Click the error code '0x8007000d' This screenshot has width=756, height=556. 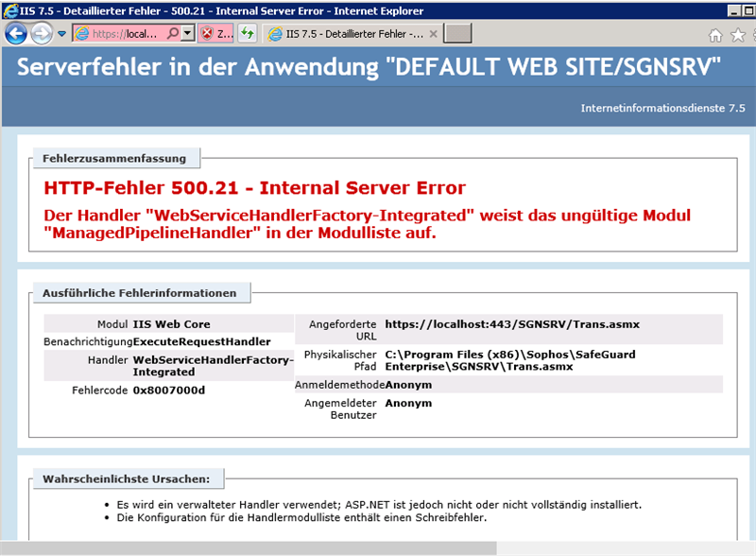pos(169,390)
